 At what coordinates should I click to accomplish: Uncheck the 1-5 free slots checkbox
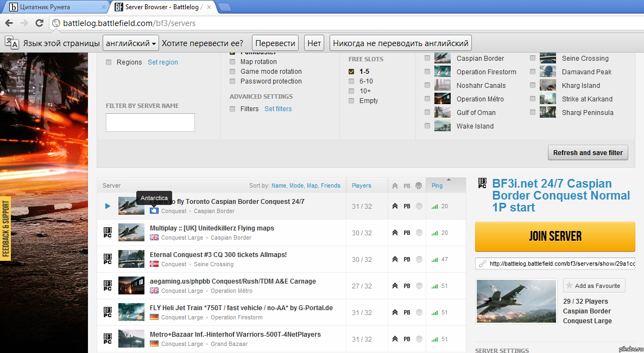point(351,72)
